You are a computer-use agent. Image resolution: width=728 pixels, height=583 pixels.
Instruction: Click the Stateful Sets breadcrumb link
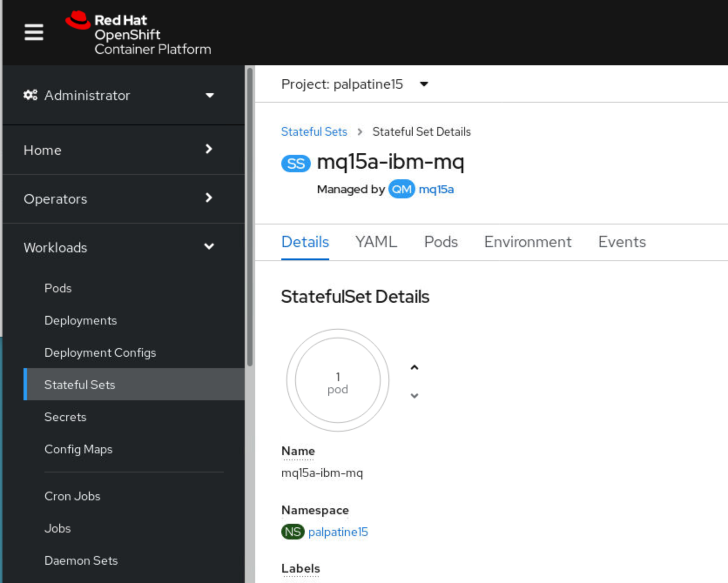click(x=314, y=131)
